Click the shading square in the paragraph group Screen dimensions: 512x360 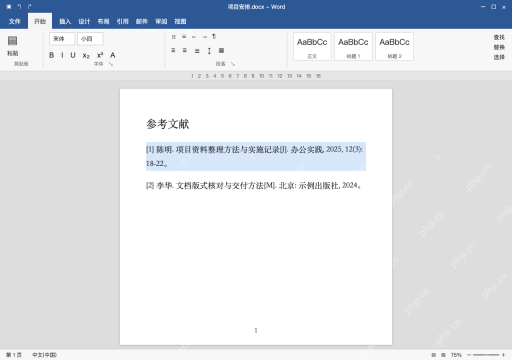[x=221, y=50]
